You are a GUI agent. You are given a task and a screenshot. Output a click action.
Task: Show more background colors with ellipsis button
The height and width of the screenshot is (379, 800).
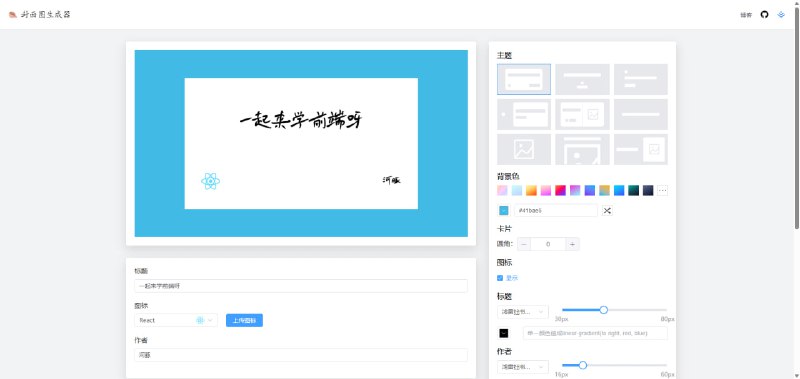pyautogui.click(x=662, y=190)
